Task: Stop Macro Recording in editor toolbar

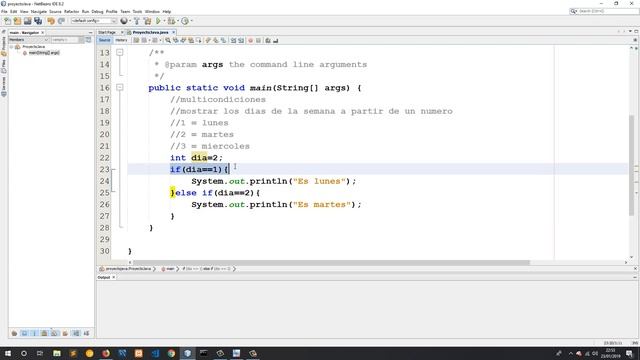Action: (x=258, y=40)
